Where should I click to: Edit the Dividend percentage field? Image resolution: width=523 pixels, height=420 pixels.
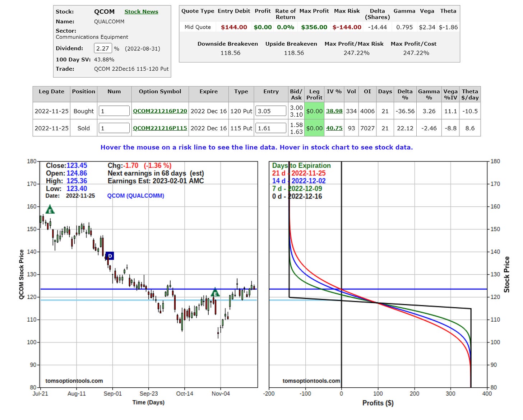(103, 48)
